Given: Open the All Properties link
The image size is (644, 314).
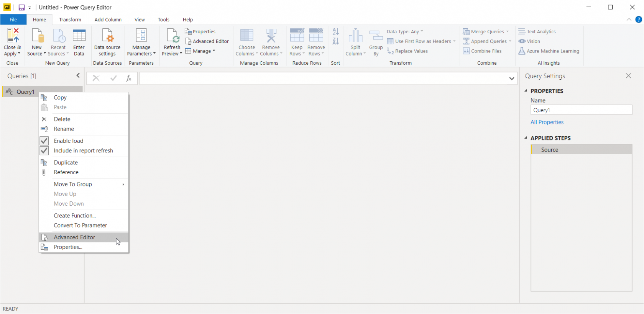Looking at the screenshot, I should click(x=547, y=122).
